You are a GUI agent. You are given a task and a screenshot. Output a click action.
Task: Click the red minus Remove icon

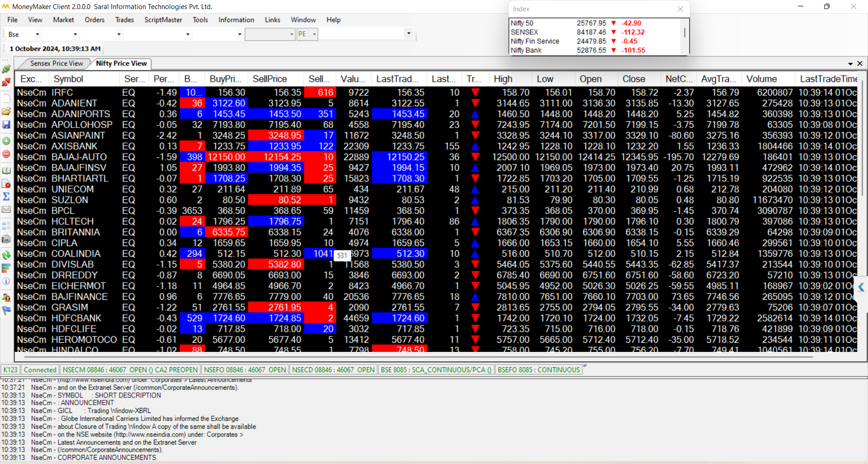(6, 154)
